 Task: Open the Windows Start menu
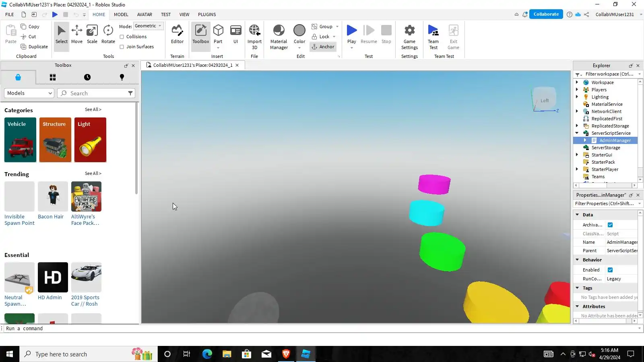pos(10,354)
